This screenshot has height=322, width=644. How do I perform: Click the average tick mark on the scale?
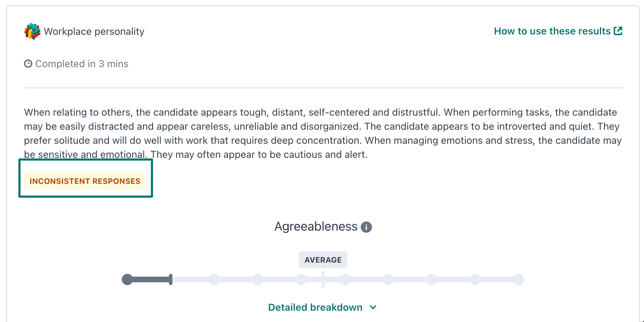[323, 279]
